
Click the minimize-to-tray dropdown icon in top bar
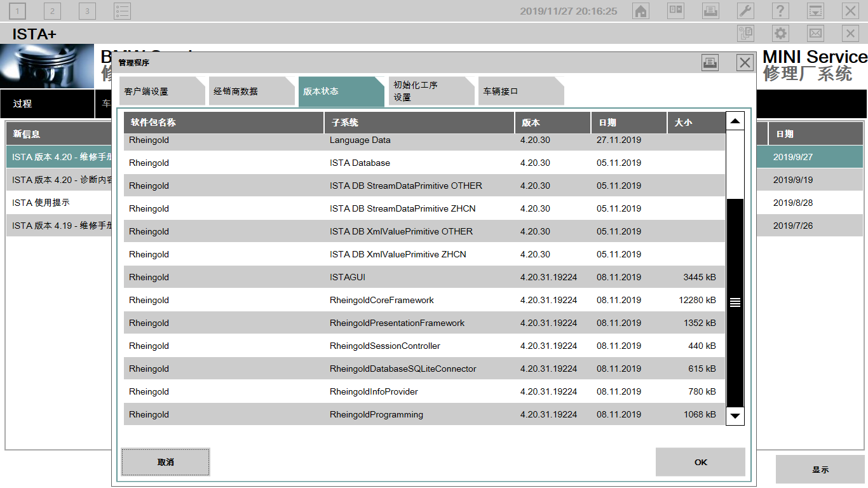pyautogui.click(x=816, y=11)
